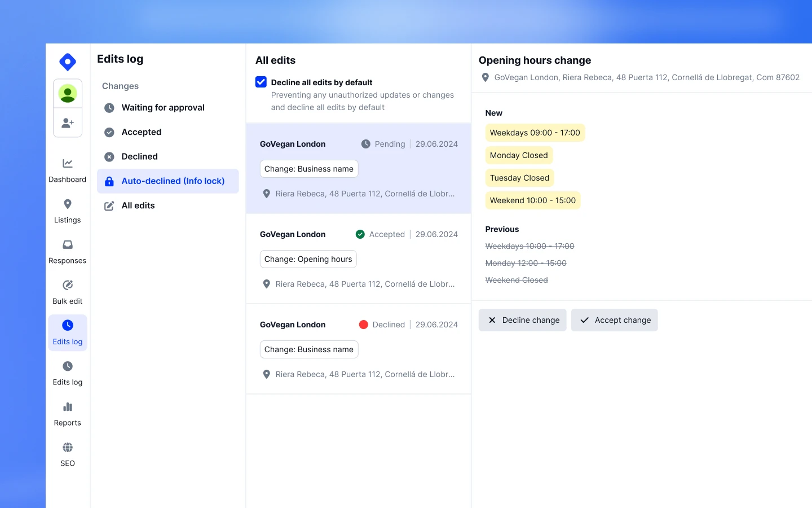This screenshot has height=508, width=812.
Task: Click the blue diamond app logo
Action: (x=67, y=62)
